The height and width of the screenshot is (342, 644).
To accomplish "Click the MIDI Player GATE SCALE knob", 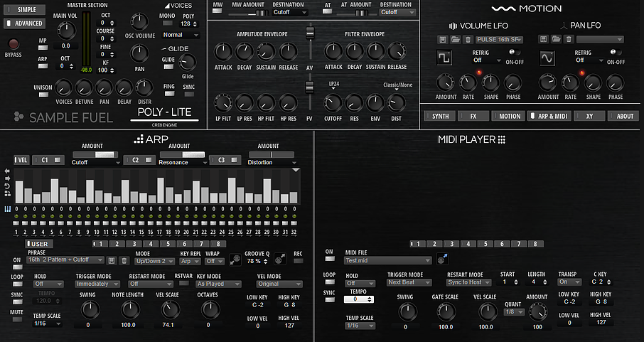I will pos(446,312).
